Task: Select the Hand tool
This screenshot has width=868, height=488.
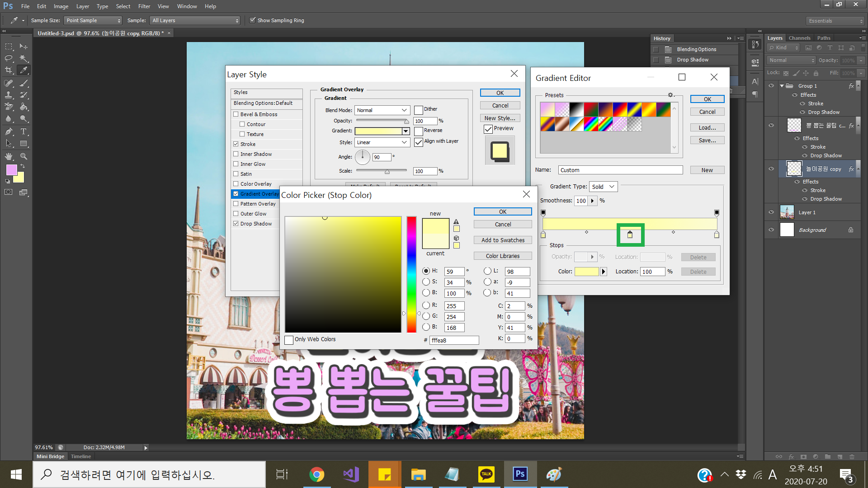Action: pyautogui.click(x=9, y=156)
